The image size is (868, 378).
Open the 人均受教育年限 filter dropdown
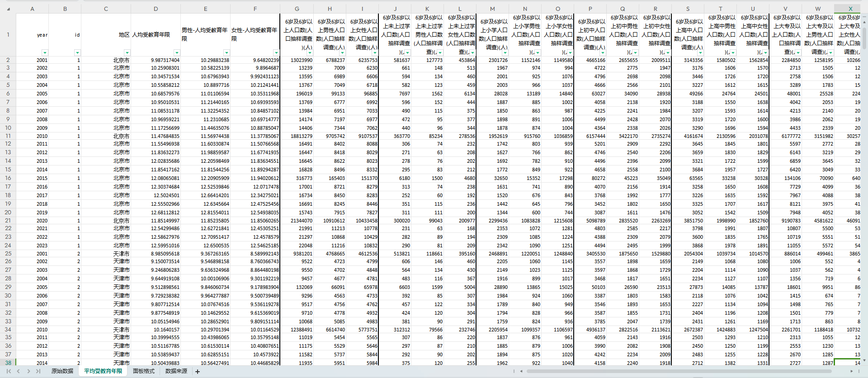177,53
